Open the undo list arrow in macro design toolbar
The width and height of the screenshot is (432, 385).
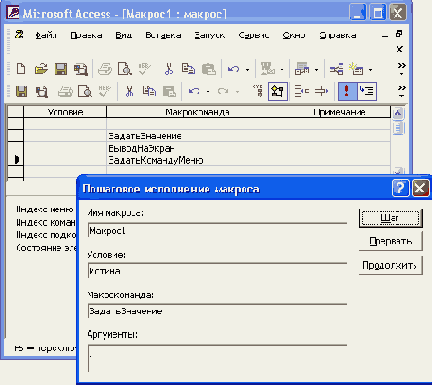click(x=208, y=92)
